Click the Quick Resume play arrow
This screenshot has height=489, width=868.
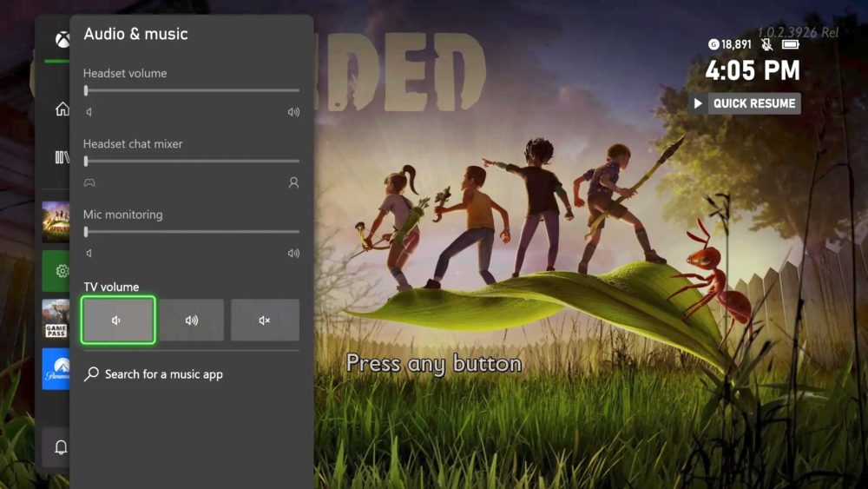point(698,103)
